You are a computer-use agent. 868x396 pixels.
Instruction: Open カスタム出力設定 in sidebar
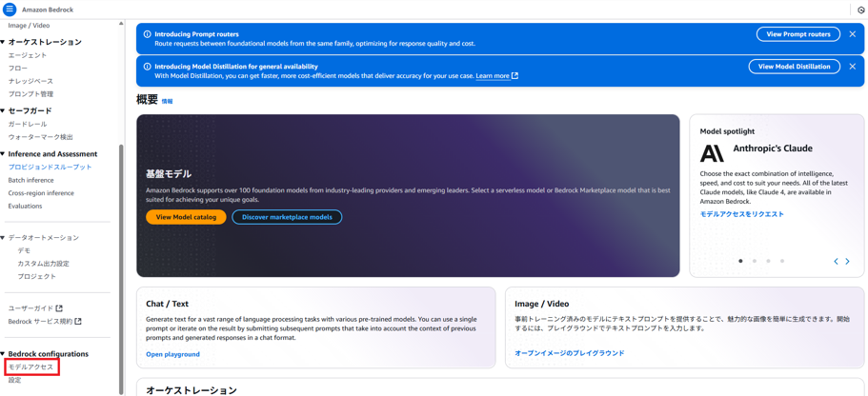(x=43, y=264)
